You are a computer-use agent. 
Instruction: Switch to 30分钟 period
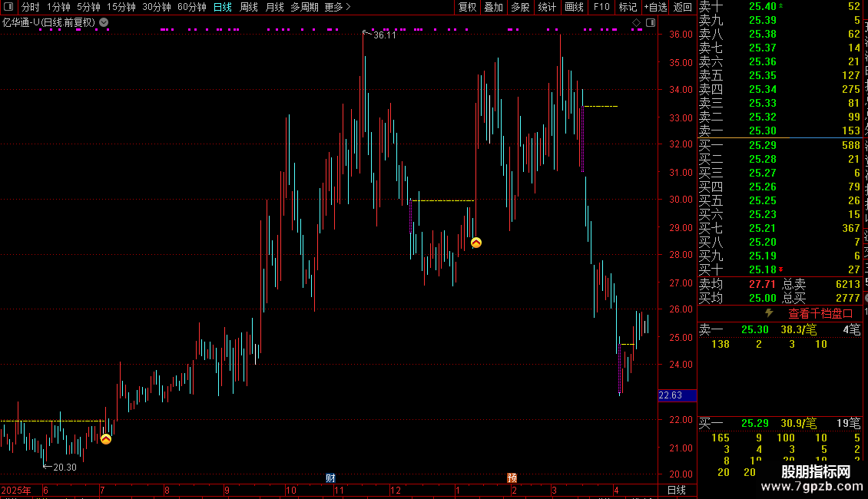[156, 7]
